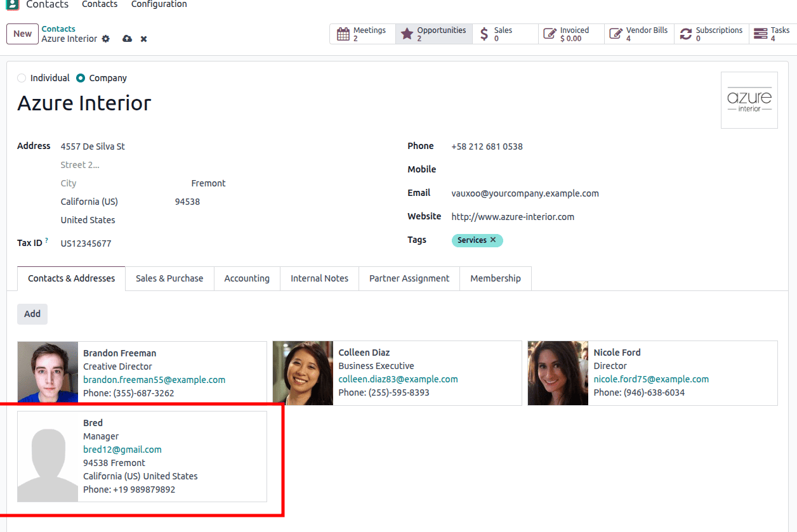
Task: Click the record settings gear icon
Action: click(106, 39)
